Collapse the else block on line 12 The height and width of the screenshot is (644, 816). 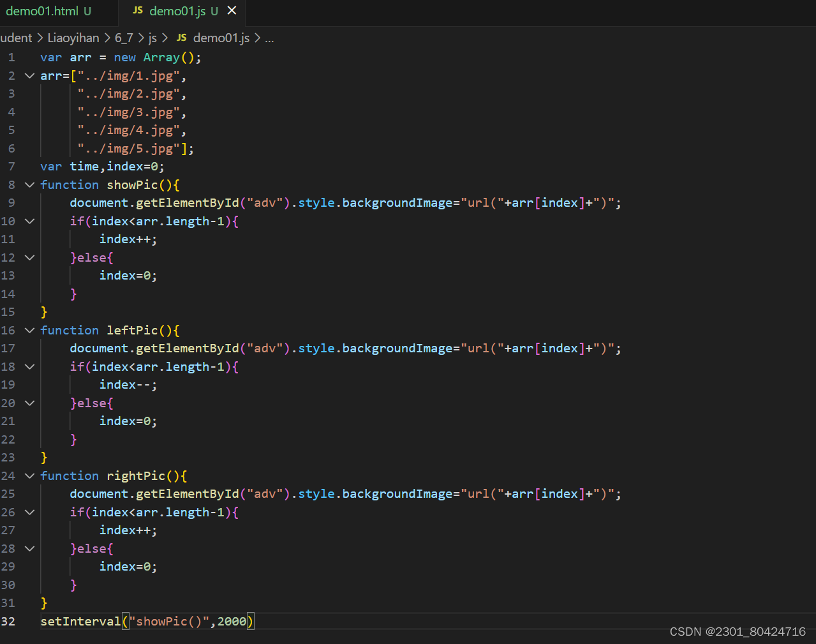tap(29, 257)
